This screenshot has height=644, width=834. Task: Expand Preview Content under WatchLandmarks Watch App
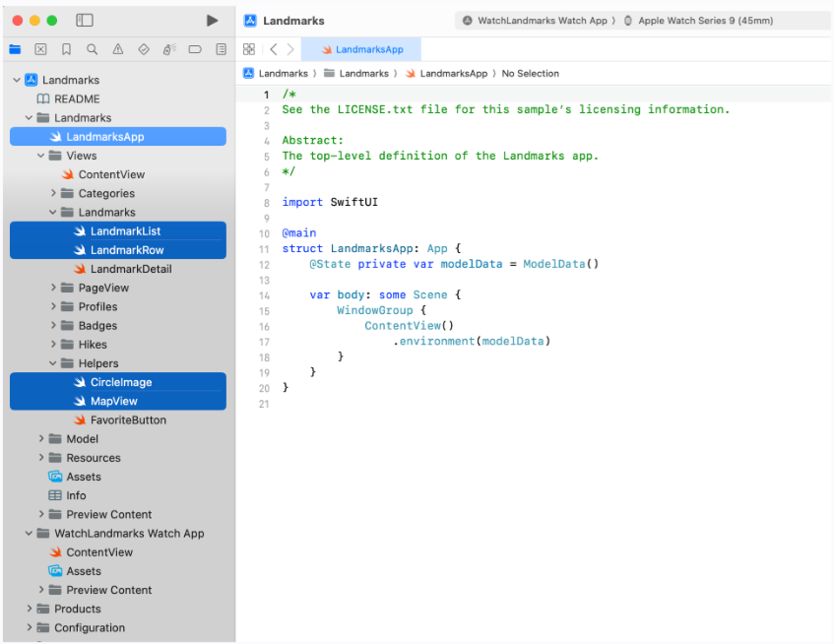pyautogui.click(x=41, y=590)
